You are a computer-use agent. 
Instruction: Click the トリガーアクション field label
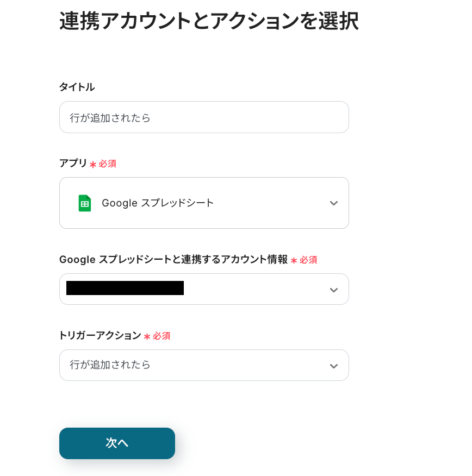(100, 335)
